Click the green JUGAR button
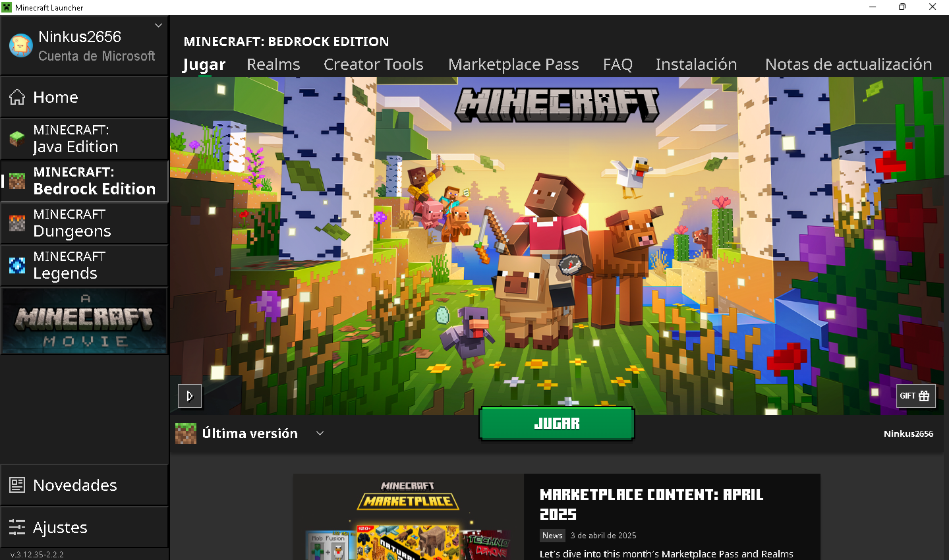This screenshot has width=949, height=560. tap(557, 424)
